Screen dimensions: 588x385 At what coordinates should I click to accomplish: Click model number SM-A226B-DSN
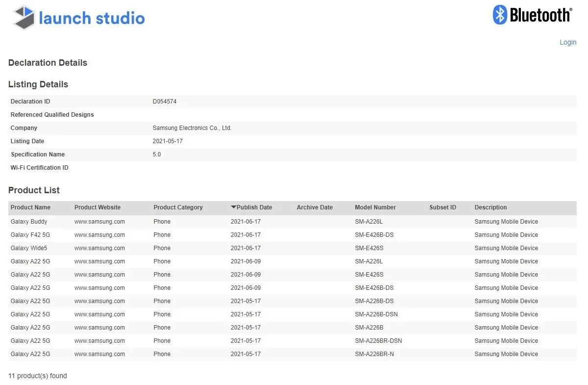pyautogui.click(x=376, y=314)
